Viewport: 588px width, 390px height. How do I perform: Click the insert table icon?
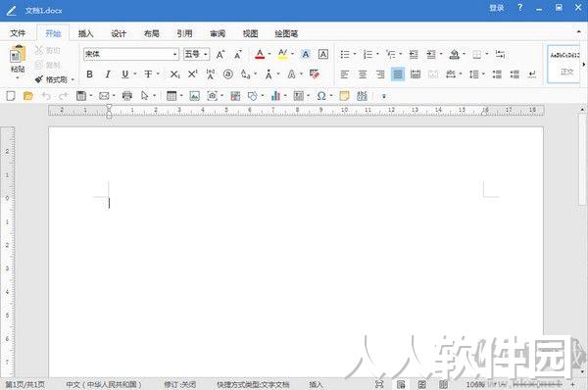[x=171, y=96]
